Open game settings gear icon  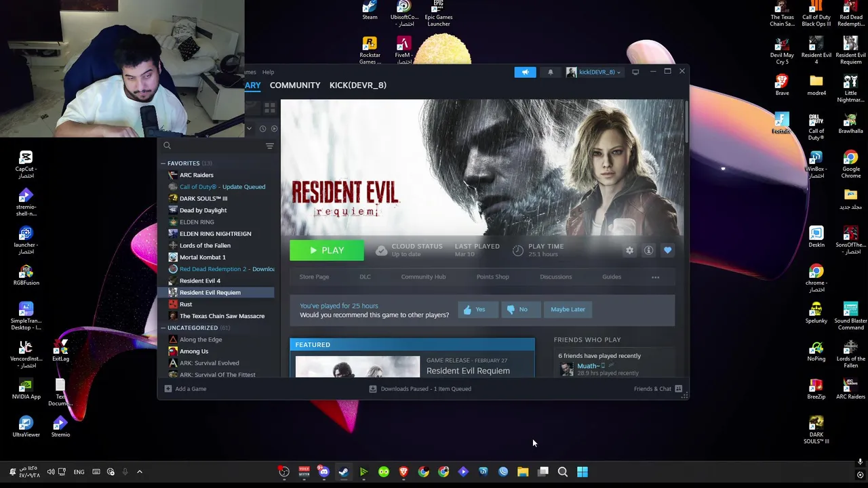click(629, 251)
